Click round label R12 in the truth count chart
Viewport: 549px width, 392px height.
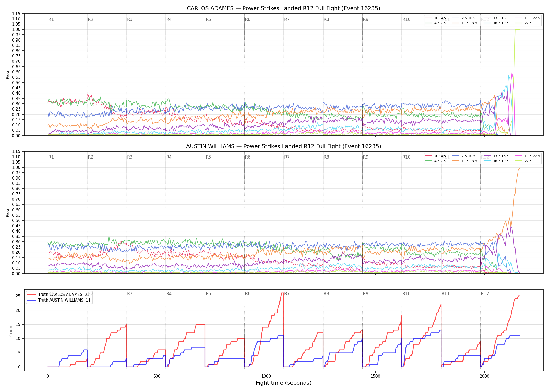(485, 294)
